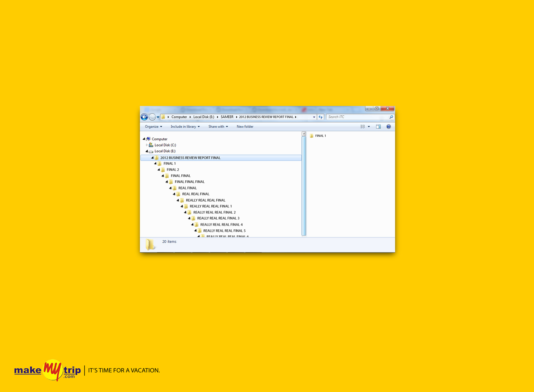Select the FINAL 2 tree folder
Image resolution: width=534 pixels, height=392 pixels.
(x=173, y=170)
